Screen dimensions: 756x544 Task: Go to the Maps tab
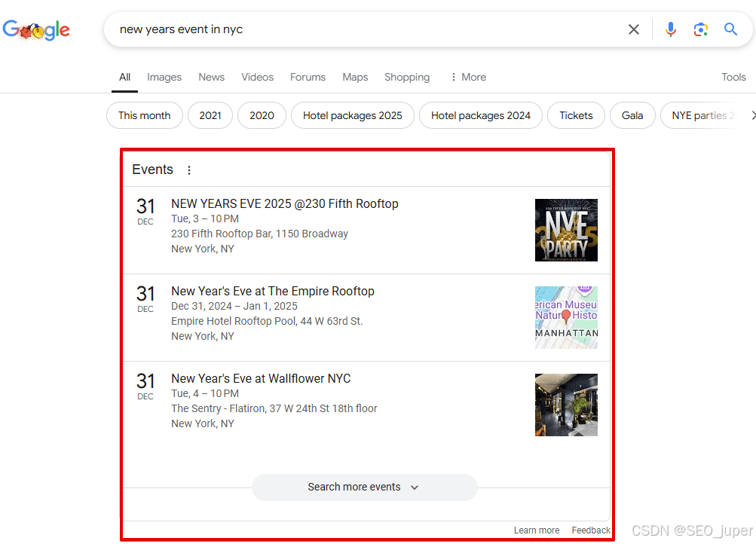click(x=355, y=77)
